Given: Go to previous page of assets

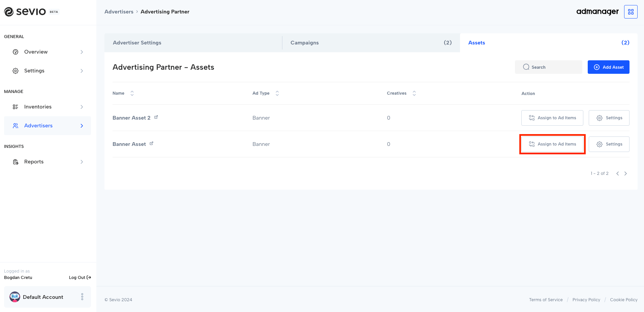Looking at the screenshot, I should coord(617,174).
